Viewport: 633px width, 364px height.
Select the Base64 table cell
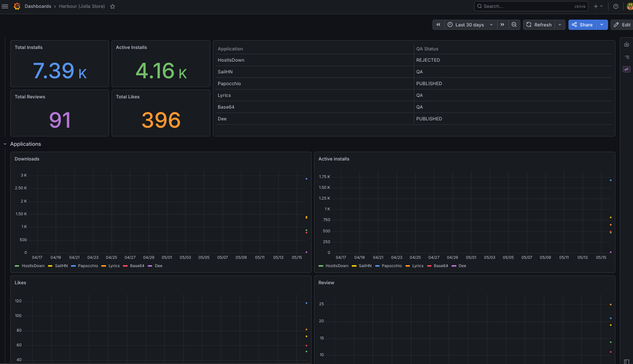pos(315,107)
